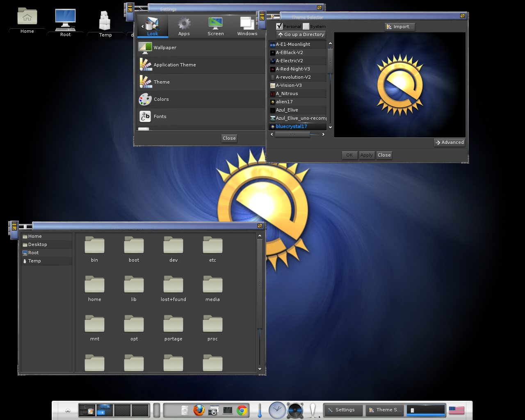Screen dimensions: 525x420
Task: Open the Colors settings entry
Action: coord(201,99)
